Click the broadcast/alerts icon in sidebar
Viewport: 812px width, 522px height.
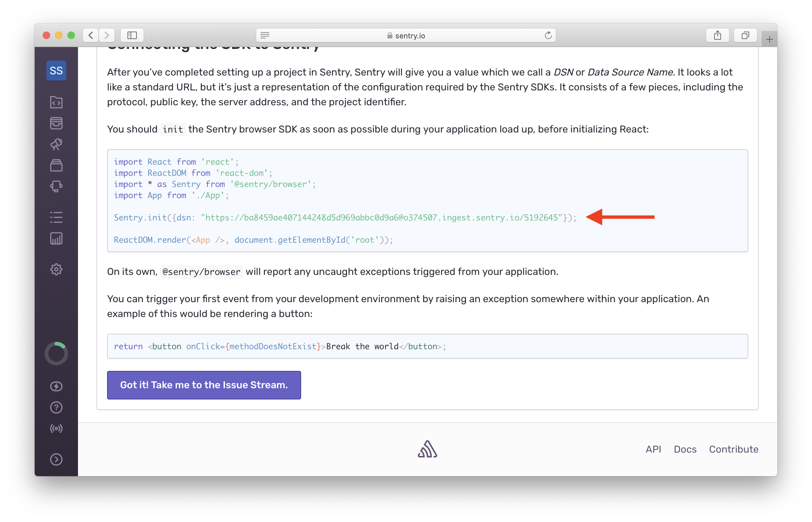click(x=57, y=428)
